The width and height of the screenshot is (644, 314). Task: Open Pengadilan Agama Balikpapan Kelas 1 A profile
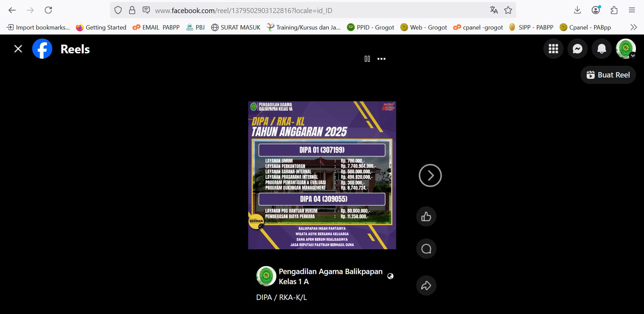[330, 276]
